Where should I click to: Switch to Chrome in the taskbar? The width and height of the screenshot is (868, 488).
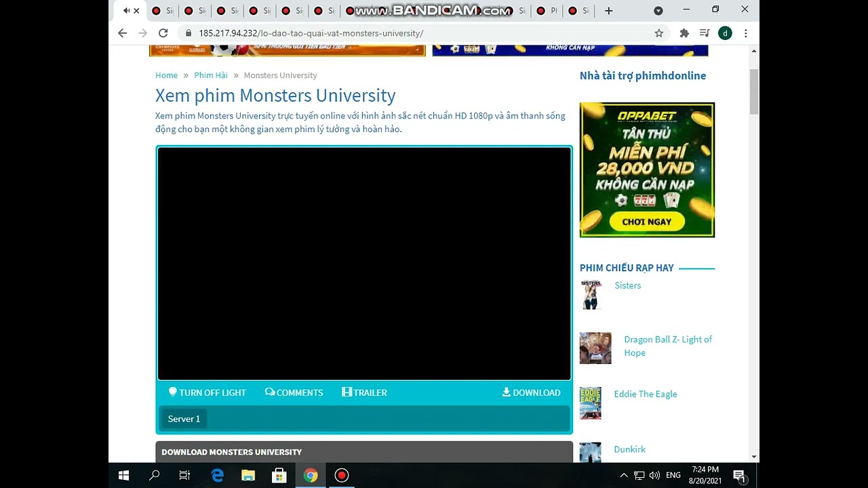tap(311, 475)
